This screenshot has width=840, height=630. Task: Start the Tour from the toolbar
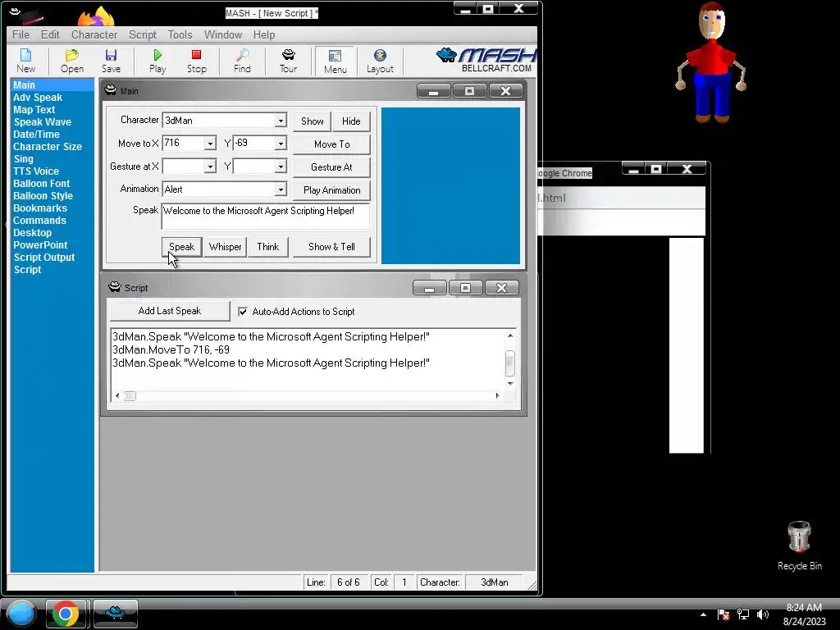[x=288, y=61]
